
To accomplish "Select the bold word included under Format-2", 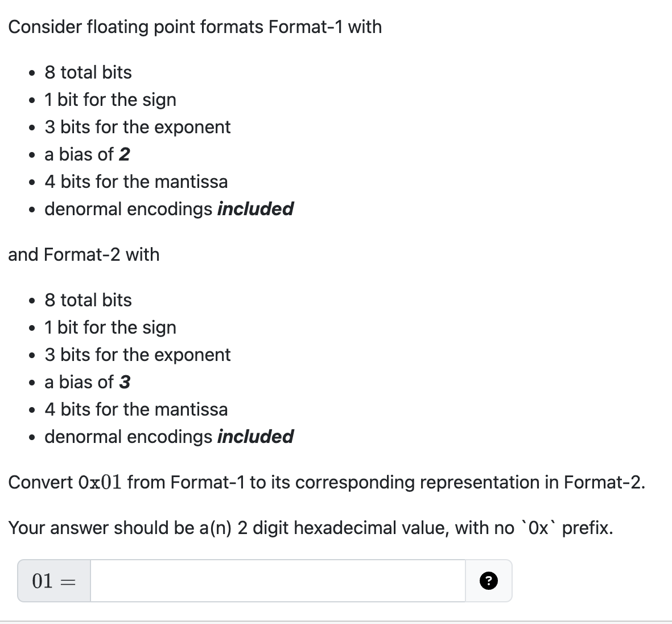I will coord(254,437).
